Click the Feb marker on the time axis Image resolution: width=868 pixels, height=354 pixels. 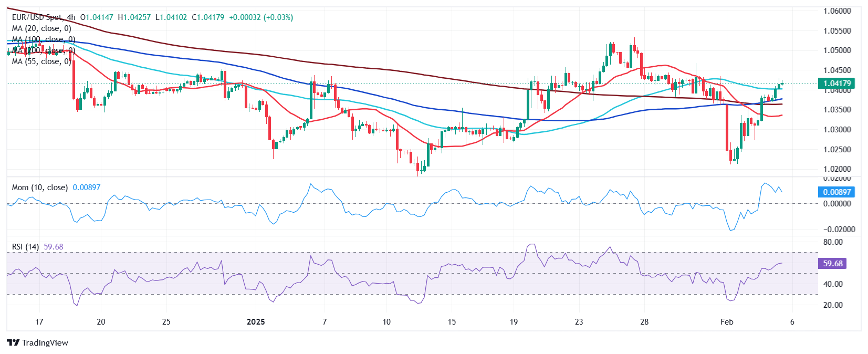click(727, 321)
